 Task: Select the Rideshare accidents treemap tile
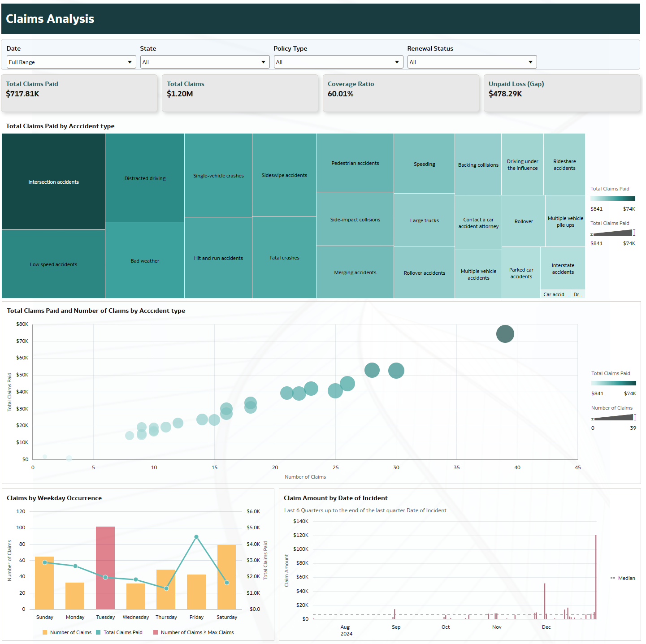(x=564, y=164)
